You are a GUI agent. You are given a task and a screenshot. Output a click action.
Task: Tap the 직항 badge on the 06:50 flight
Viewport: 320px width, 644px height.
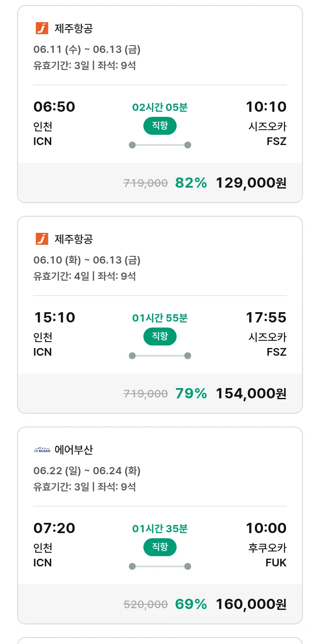[160, 126]
